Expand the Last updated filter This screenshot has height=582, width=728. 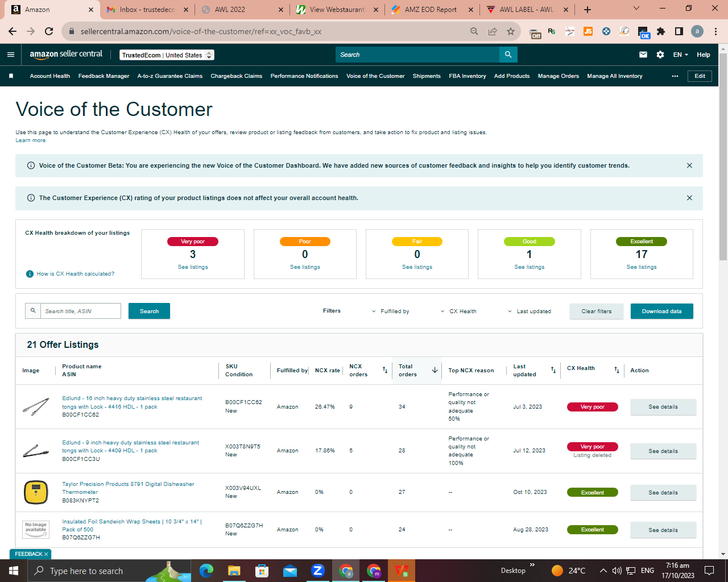530,311
